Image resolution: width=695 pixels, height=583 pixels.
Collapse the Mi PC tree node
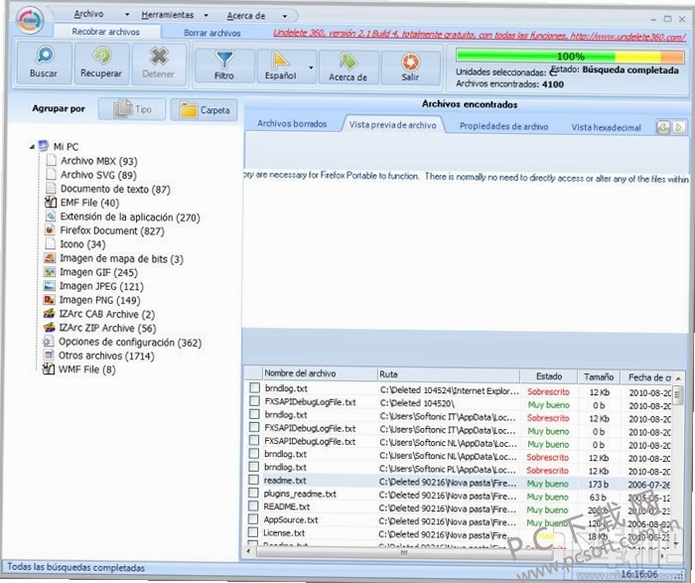[32, 146]
